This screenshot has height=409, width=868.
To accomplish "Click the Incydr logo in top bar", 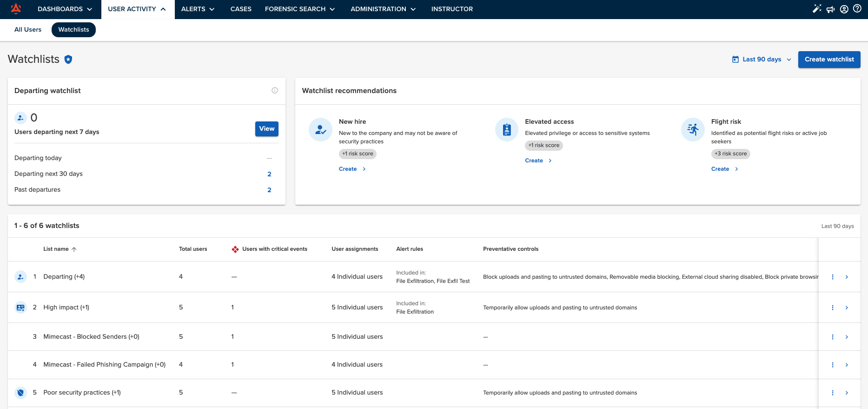I will 16,9.
